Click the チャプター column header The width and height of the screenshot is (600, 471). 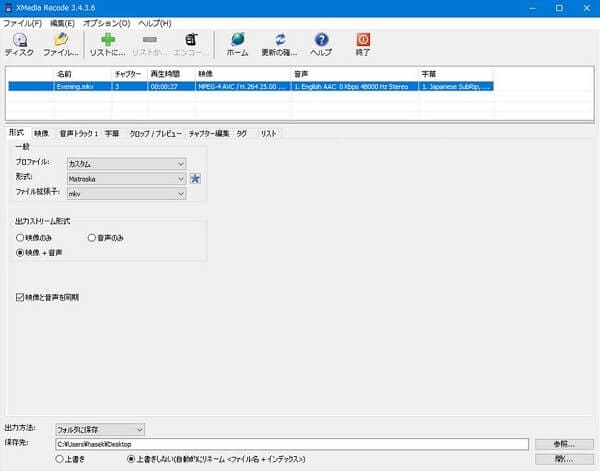(129, 74)
